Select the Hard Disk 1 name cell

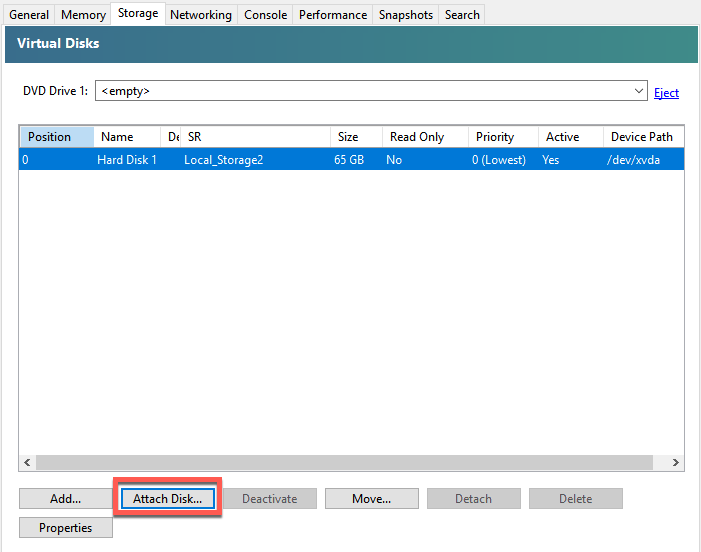pos(127,160)
